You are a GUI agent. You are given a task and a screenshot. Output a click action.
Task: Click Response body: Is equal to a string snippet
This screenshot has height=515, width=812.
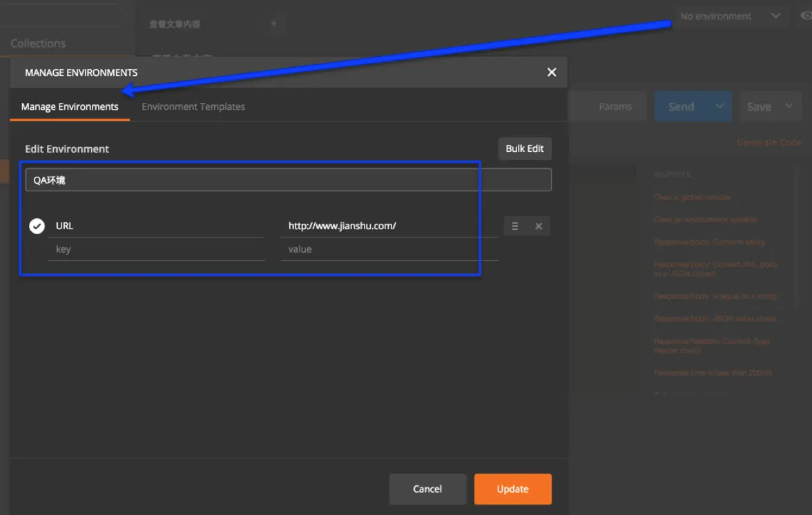[x=715, y=296]
